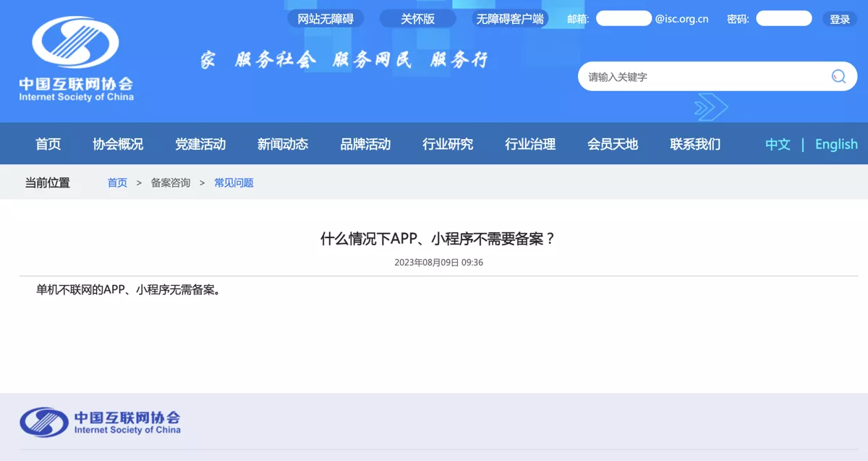This screenshot has width=868, height=461.
Task: Select 中文 language option
Action: [778, 144]
